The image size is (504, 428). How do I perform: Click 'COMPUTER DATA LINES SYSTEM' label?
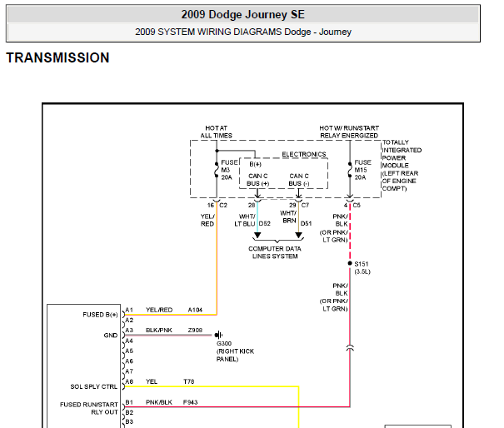275,252
